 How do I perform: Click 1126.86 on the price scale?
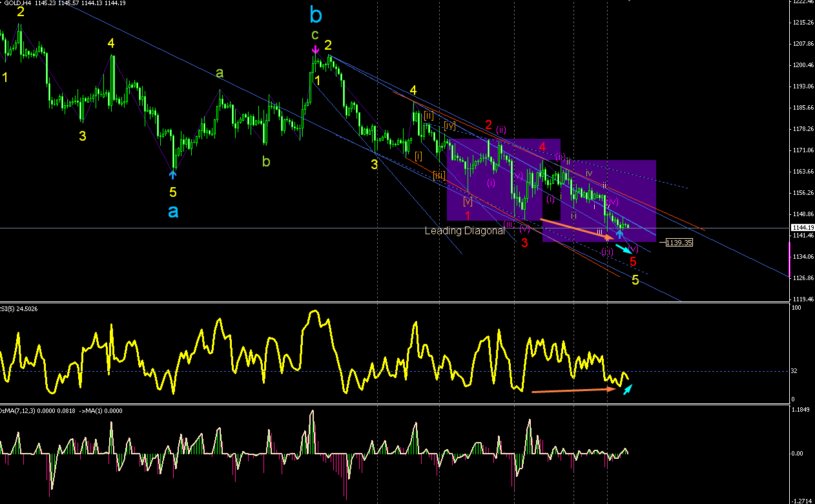point(803,278)
